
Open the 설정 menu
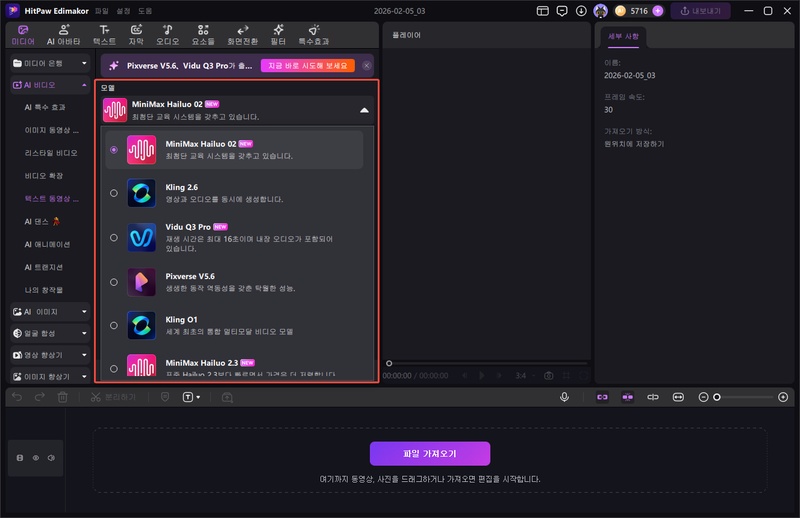(x=123, y=11)
